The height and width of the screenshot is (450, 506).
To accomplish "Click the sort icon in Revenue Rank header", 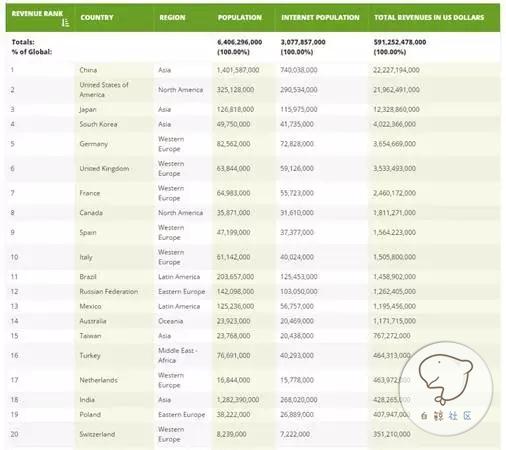I will coord(66,22).
